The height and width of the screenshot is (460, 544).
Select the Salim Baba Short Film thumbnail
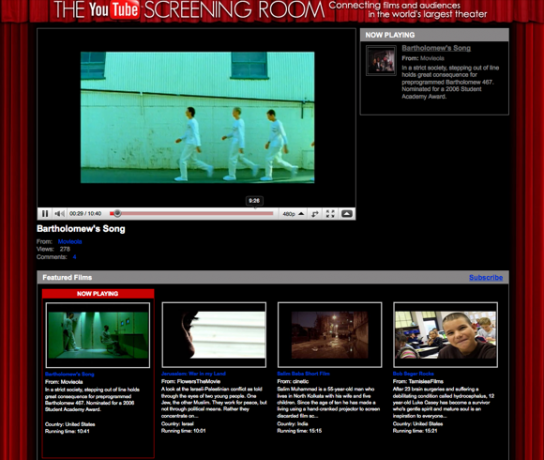tap(330, 335)
